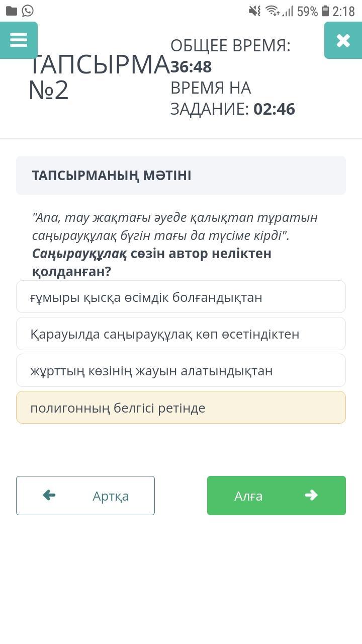The width and height of the screenshot is (362, 644).
Task: Tap the right arrow on Алға button
Action: click(311, 496)
